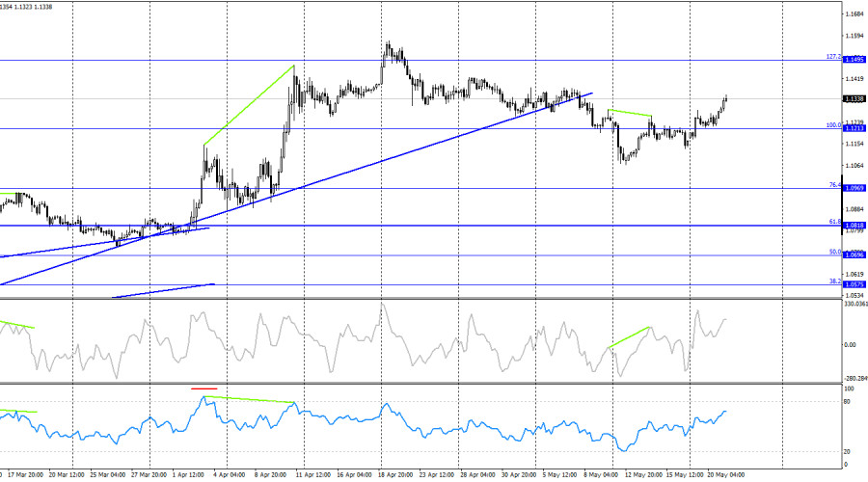Click the 1.1213 Fibonacci price tag
Viewport: 868px width, 482px height.
click(x=854, y=128)
